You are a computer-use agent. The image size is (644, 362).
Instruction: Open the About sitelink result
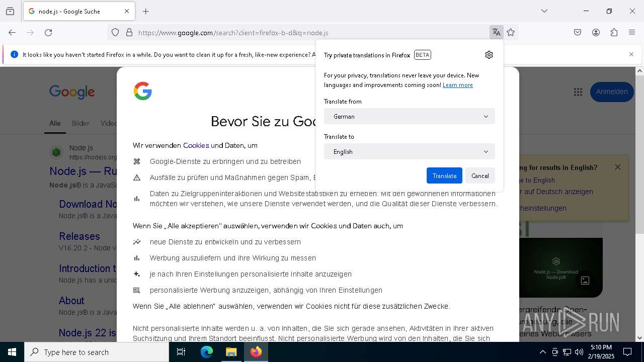click(x=71, y=301)
